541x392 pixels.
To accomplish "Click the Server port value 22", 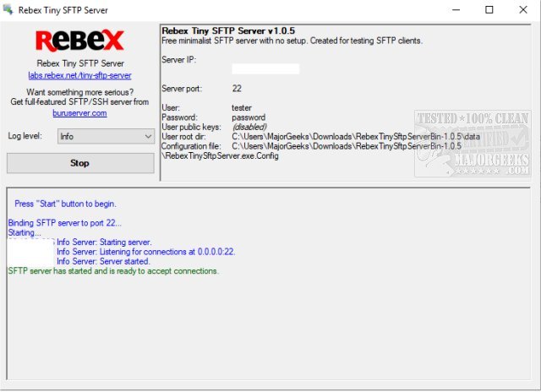I will 237,89.
